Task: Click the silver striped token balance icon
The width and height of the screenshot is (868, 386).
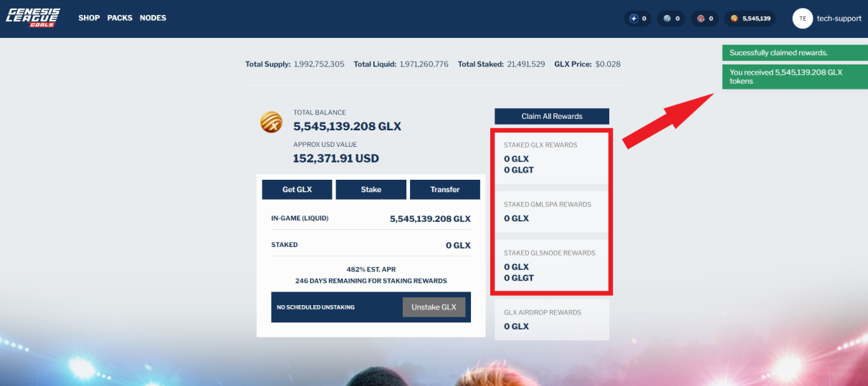Action: click(667, 19)
